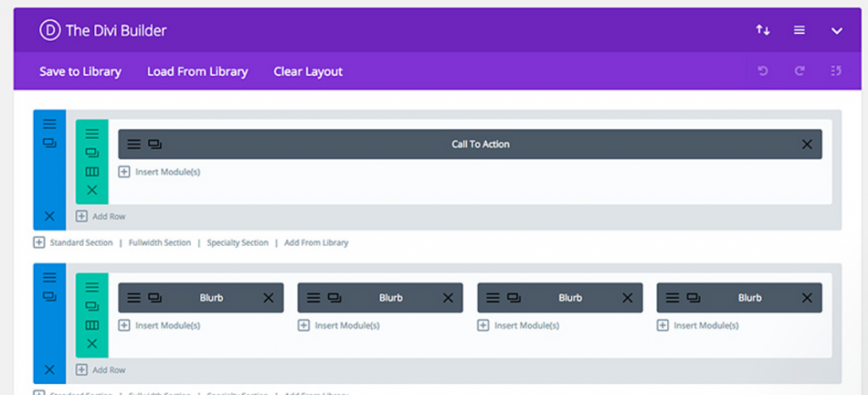Remove the second Blurb module
Image resolution: width=868 pixels, height=395 pixels.
click(x=448, y=298)
